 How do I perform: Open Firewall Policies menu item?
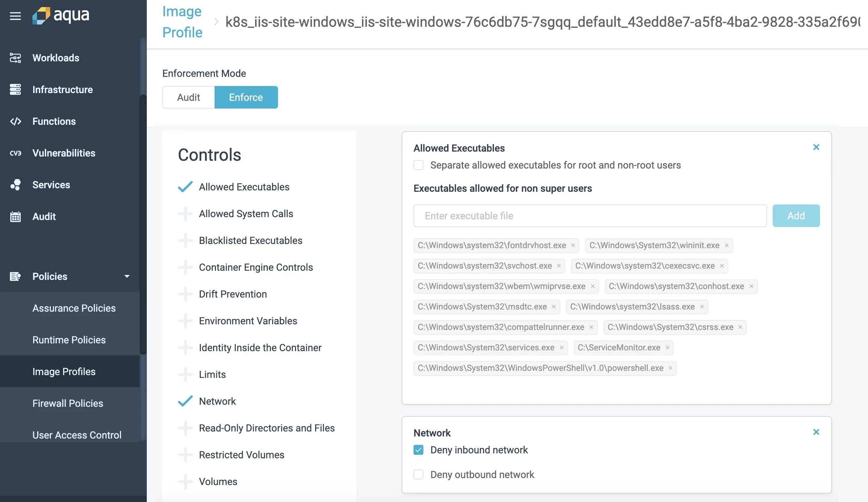click(68, 403)
